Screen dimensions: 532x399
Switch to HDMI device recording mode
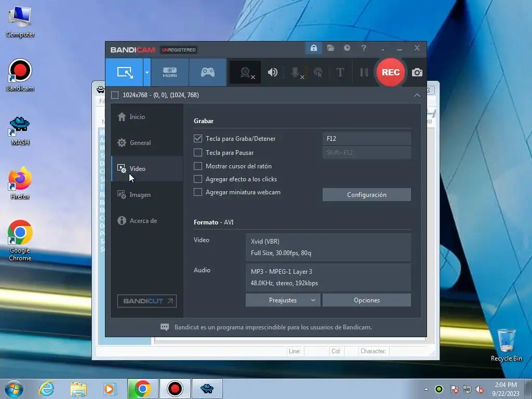[170, 72]
